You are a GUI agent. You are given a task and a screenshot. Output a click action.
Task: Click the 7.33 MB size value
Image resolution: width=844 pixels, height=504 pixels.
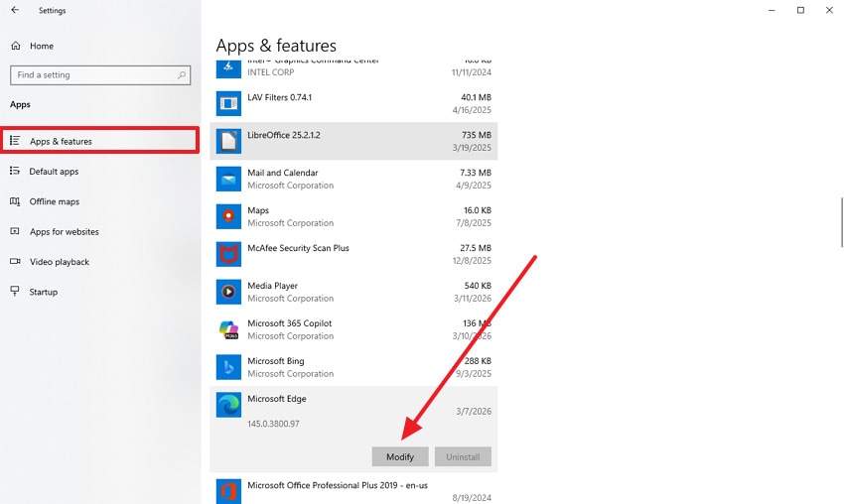click(476, 173)
